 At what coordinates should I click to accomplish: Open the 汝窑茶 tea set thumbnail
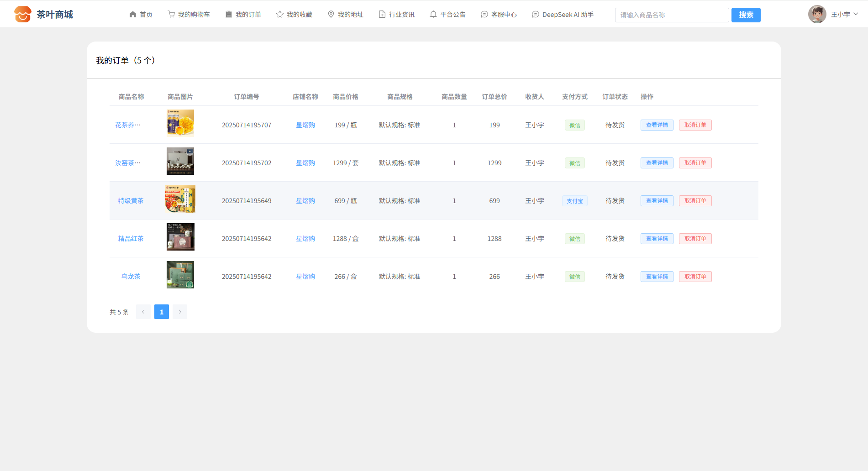point(180,161)
